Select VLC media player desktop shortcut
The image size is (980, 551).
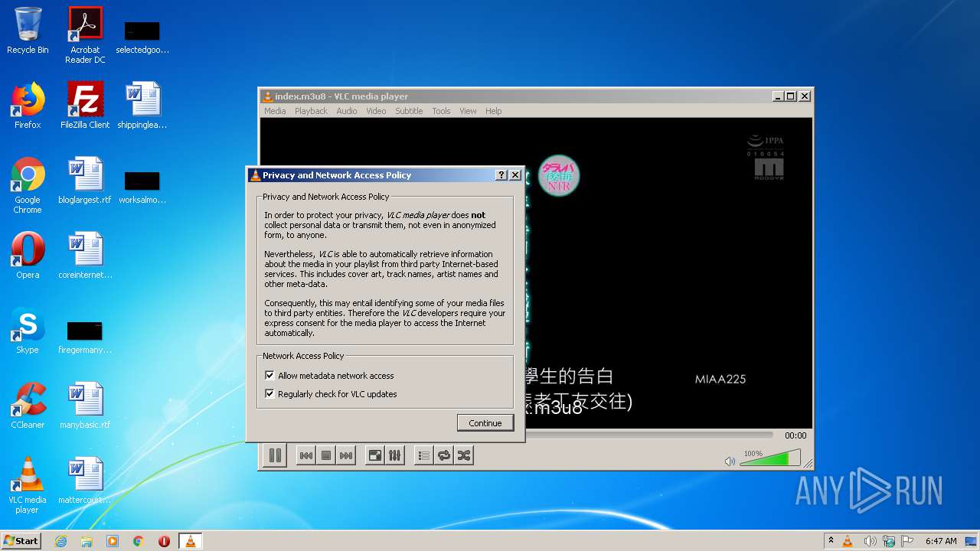[28, 485]
